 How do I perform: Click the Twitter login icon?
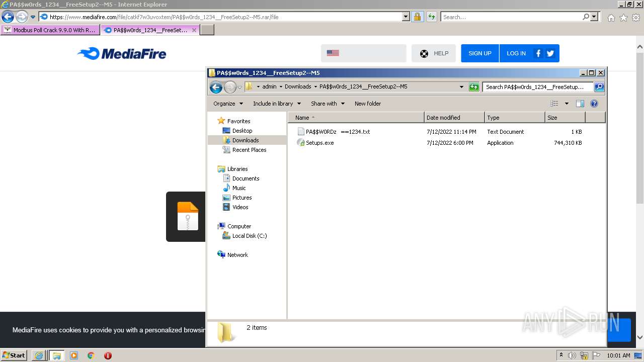click(550, 53)
